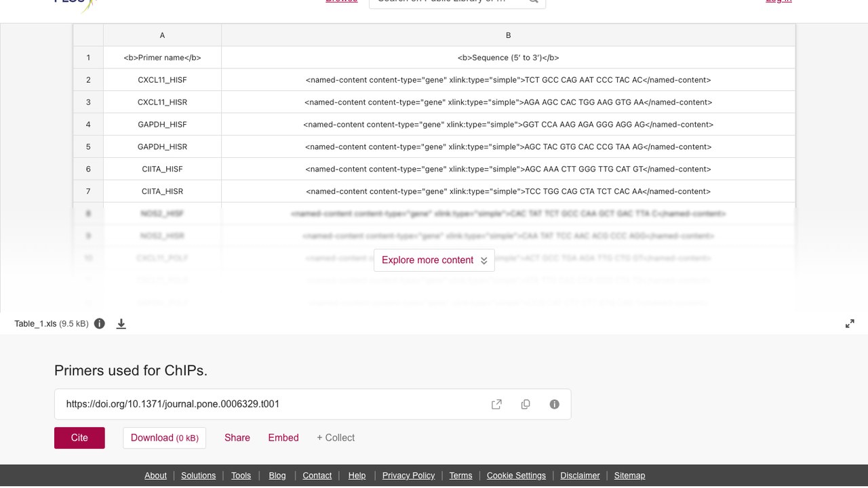Screen dimensions: 868x488
Task: Select the CIITA_HISF cell
Action: coord(162,169)
